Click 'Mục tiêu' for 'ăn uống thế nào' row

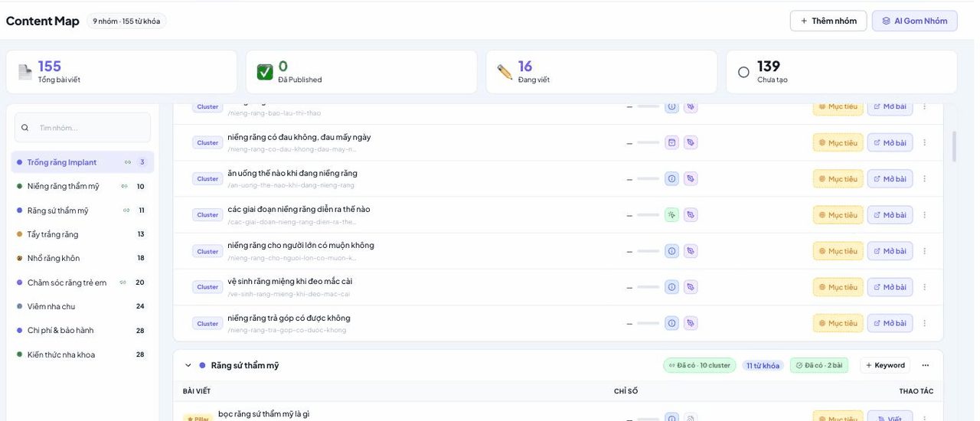pos(838,178)
